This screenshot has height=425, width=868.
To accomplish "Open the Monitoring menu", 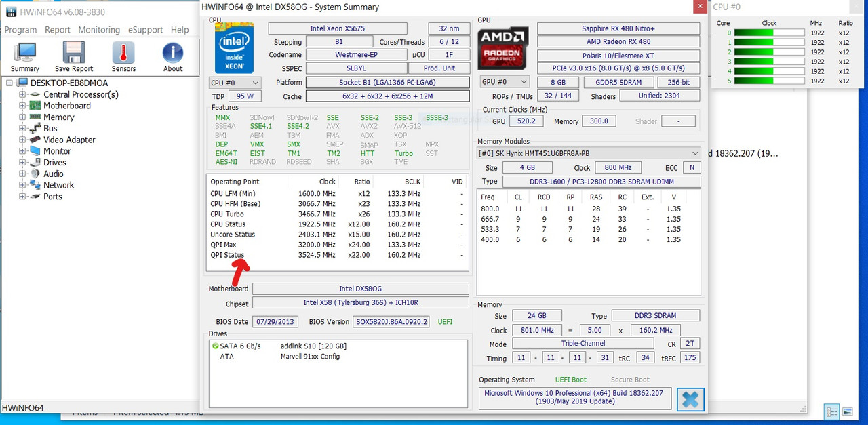I will pyautogui.click(x=99, y=30).
